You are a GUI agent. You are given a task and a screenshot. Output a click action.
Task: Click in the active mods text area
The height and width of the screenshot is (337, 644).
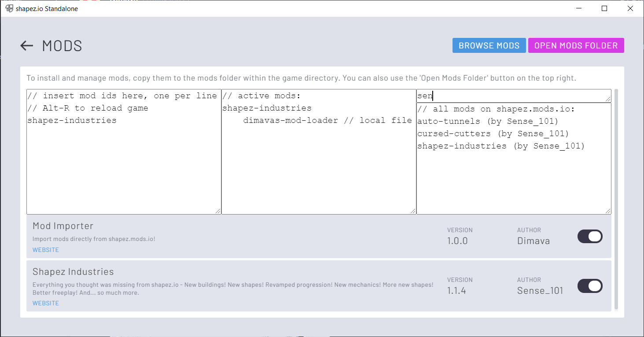point(318,167)
